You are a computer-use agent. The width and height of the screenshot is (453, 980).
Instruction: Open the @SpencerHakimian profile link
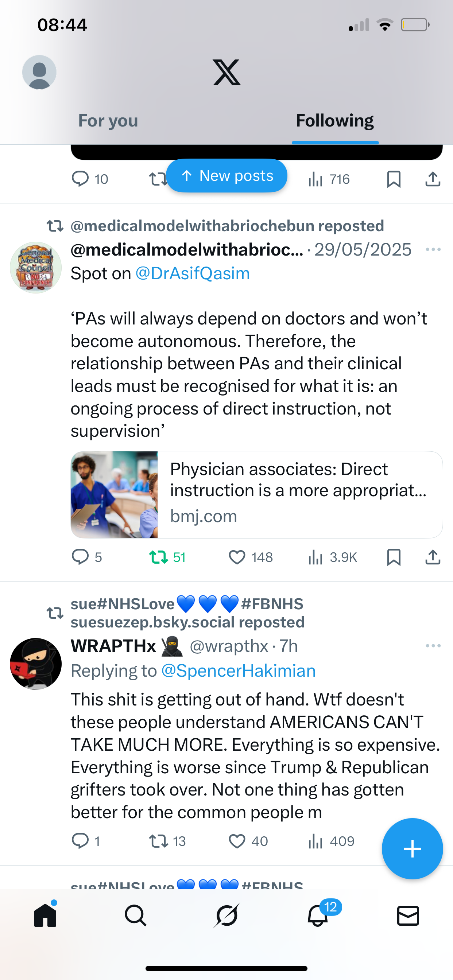click(238, 671)
